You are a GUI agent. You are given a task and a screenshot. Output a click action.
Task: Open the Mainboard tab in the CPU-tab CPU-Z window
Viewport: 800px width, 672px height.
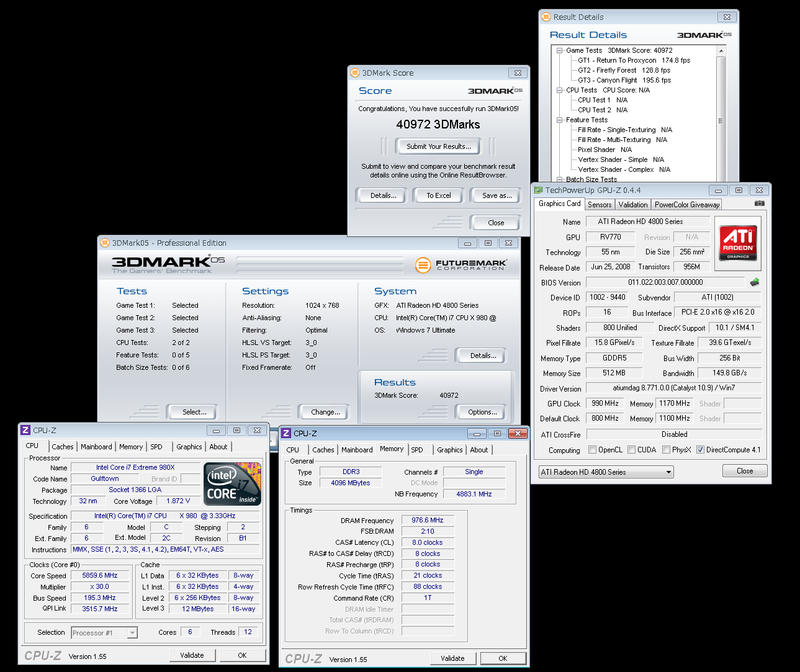click(96, 447)
